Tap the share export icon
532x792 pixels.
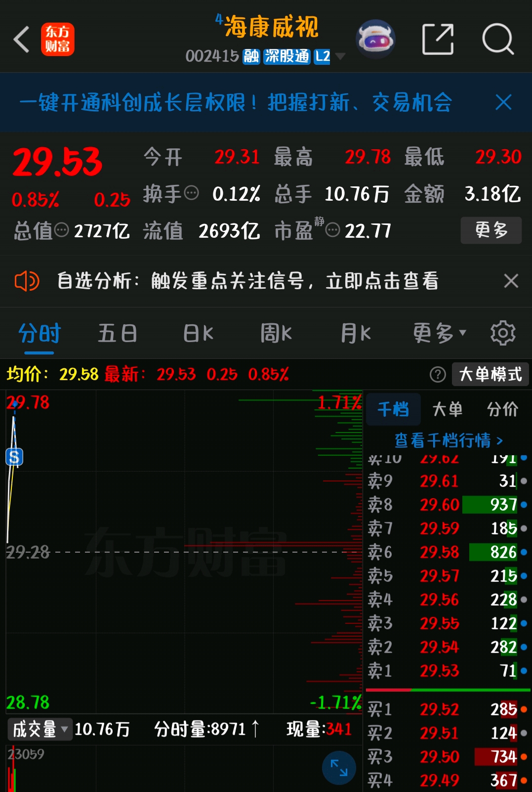pos(438,39)
